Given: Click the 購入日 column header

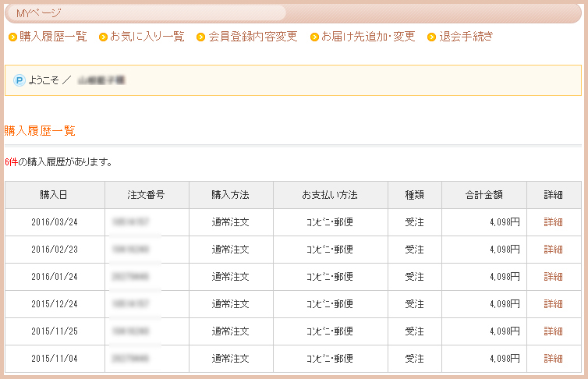Looking at the screenshot, I should coord(54,195).
